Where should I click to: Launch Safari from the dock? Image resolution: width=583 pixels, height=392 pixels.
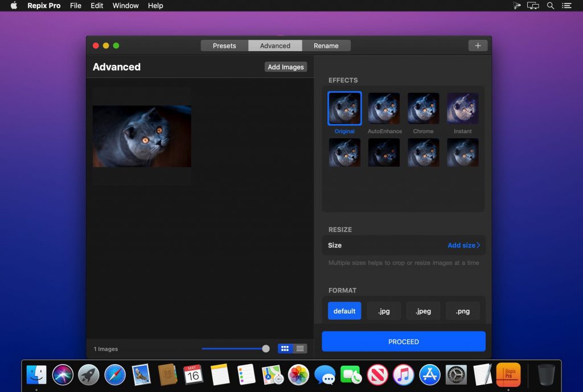[x=115, y=375]
